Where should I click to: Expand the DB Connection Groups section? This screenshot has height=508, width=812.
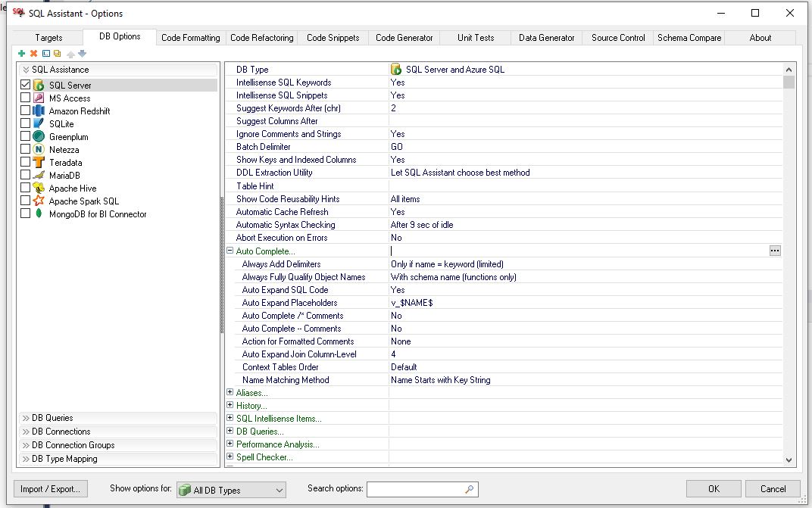[x=118, y=445]
